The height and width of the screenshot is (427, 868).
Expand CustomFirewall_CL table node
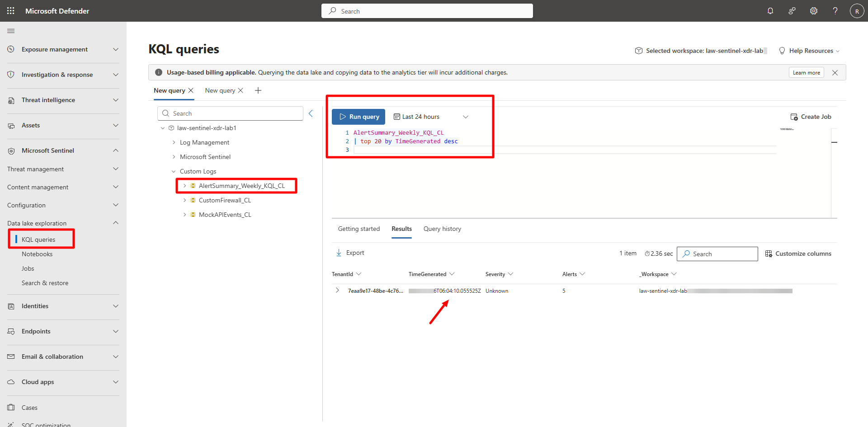click(x=184, y=200)
